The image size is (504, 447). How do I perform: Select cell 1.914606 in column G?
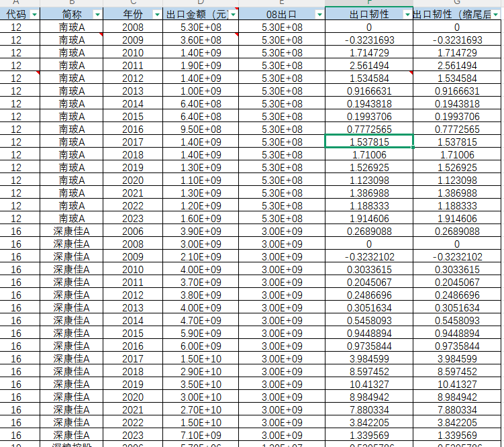click(x=457, y=218)
